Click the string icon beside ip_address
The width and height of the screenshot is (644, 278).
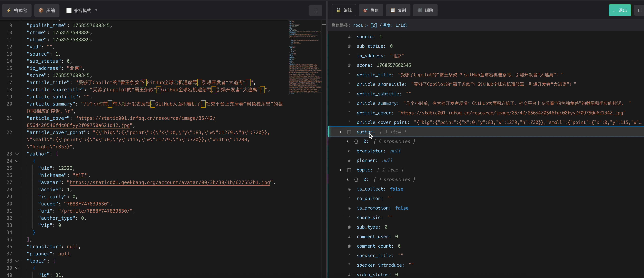point(349,55)
